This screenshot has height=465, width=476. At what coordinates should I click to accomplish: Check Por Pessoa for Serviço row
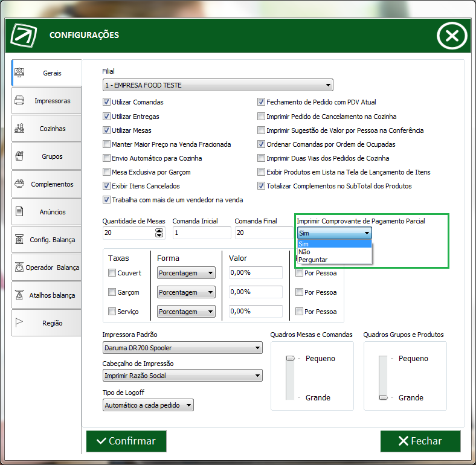[x=300, y=312]
